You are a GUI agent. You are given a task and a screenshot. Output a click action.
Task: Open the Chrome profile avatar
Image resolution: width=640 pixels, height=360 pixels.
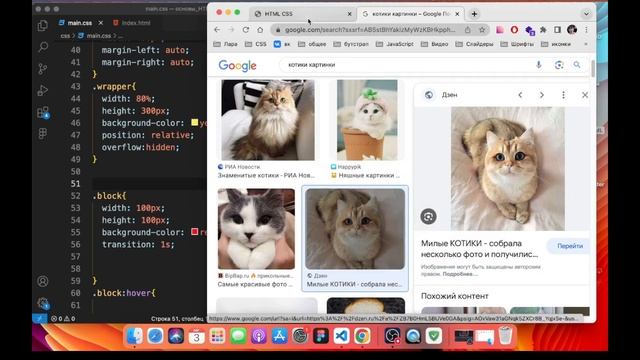pos(572,30)
